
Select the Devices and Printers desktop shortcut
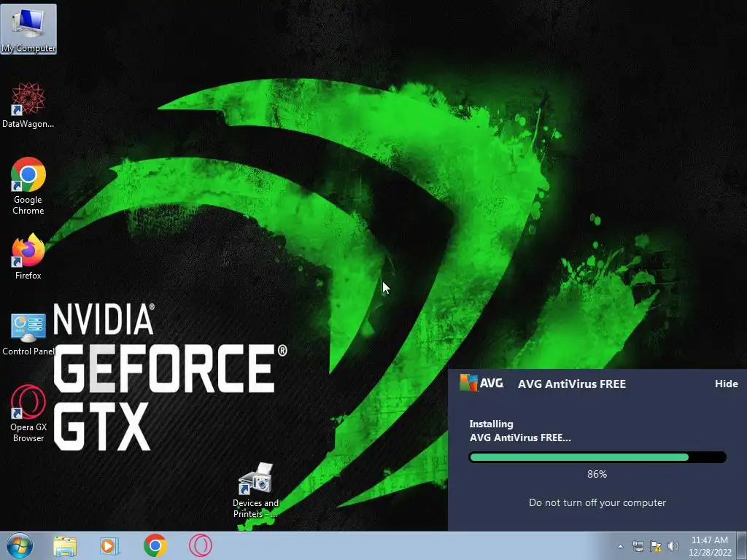[256, 491]
